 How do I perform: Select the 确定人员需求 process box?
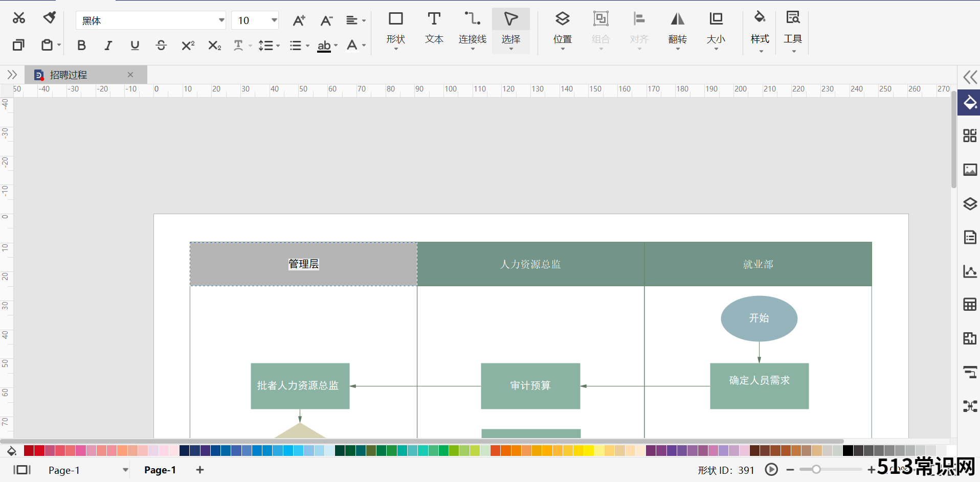coord(759,386)
